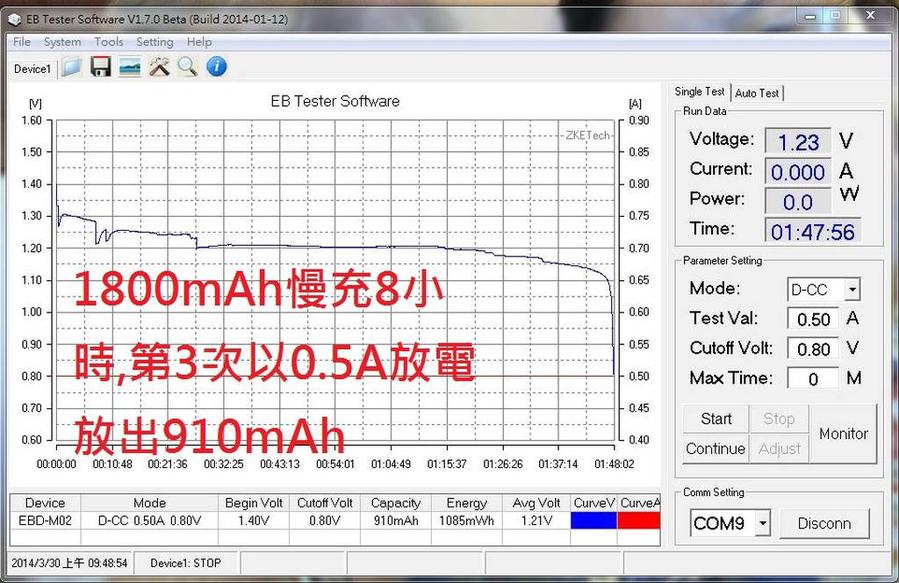The width and height of the screenshot is (899, 583).
Task: Click the magnifying glass toolbar icon
Action: [187, 67]
